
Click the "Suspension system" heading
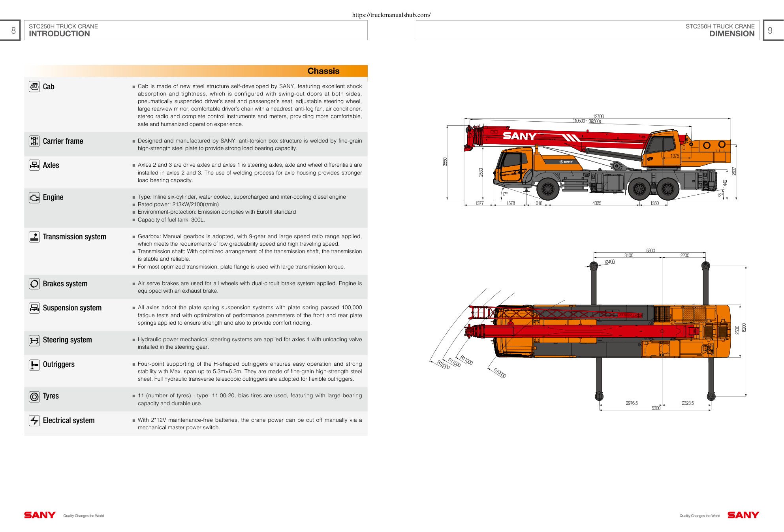pos(72,308)
